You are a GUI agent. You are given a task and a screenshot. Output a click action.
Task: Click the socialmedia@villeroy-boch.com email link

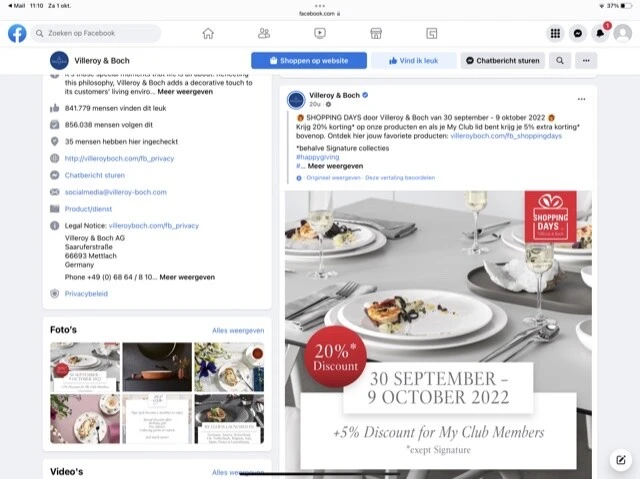[x=116, y=192]
